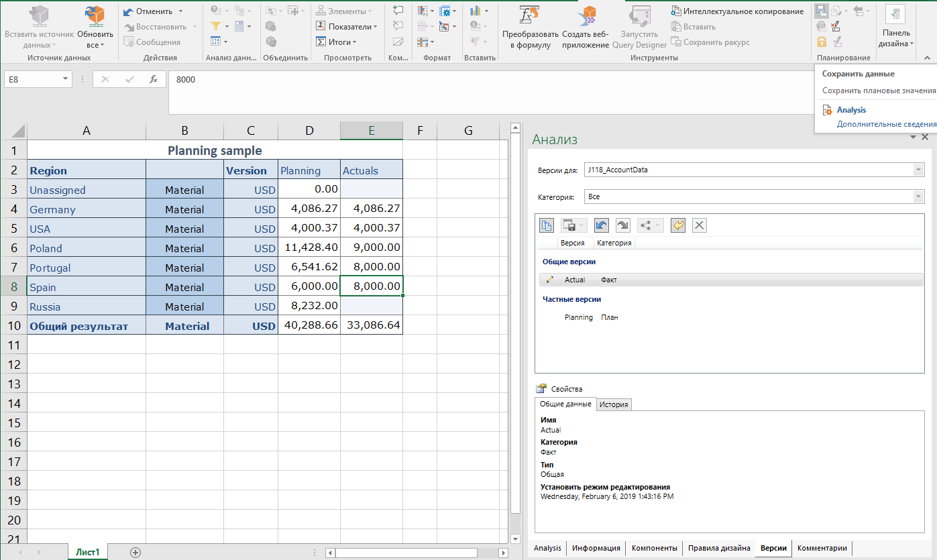
Task: Click the Дополнительные сведения link in tooltip
Action: click(x=887, y=124)
